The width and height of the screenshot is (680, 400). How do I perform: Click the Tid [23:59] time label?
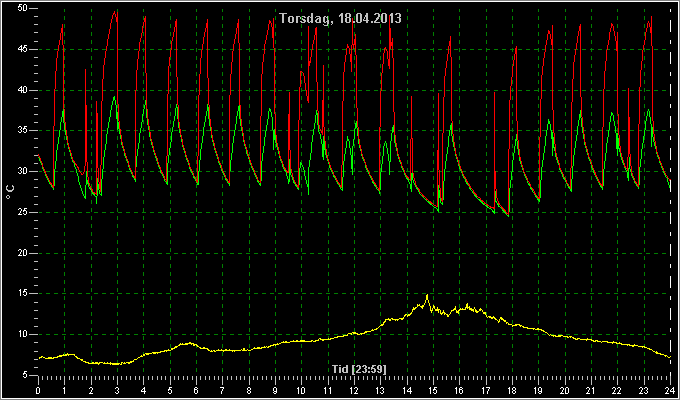click(359, 370)
